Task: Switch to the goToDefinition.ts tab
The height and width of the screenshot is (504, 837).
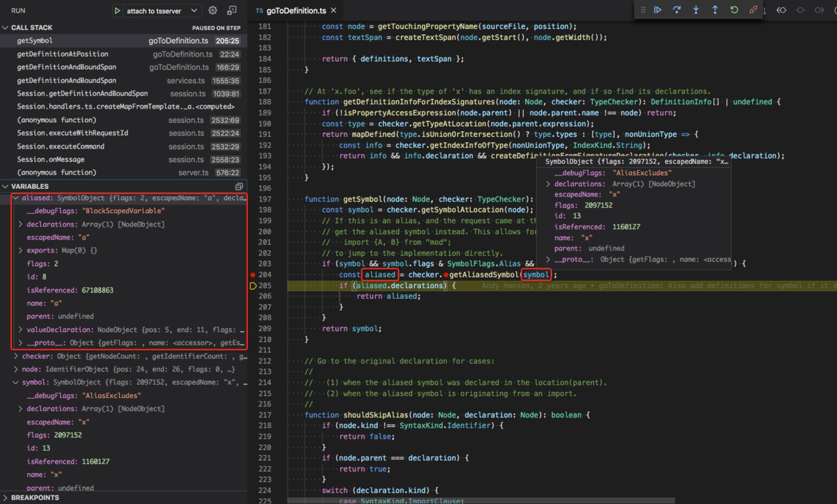Action: point(296,11)
